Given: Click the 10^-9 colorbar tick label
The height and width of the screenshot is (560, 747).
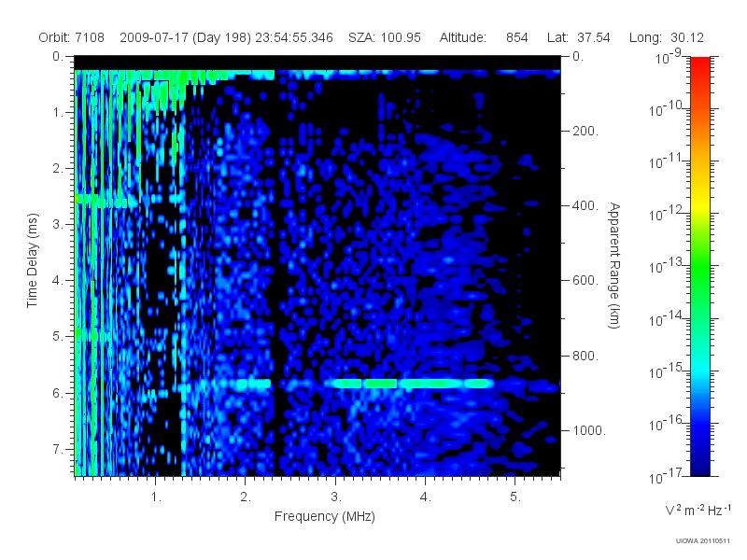Looking at the screenshot, I should pyautogui.click(x=669, y=57).
